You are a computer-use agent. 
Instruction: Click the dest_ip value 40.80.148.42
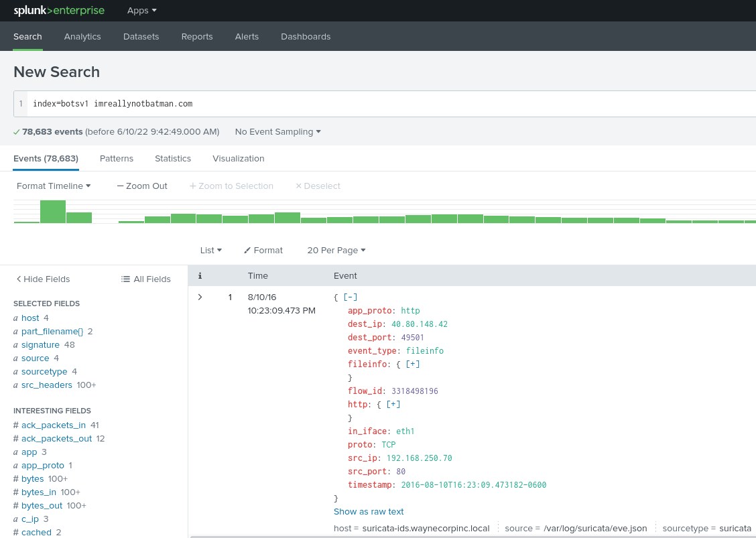[x=420, y=324]
